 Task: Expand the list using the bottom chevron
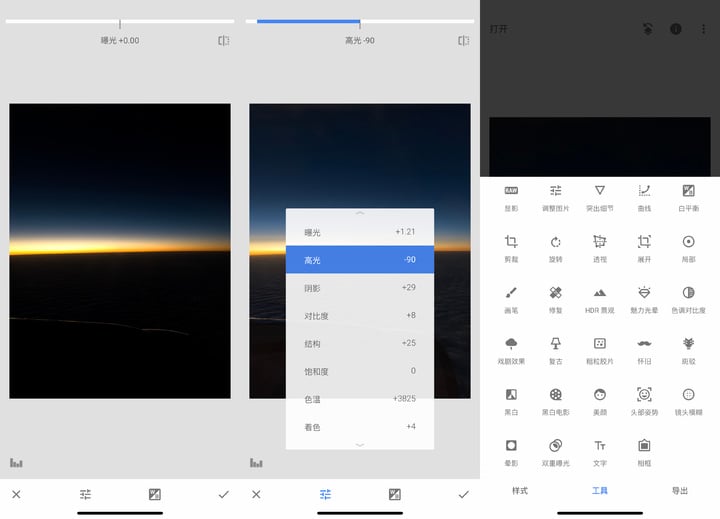[360, 444]
